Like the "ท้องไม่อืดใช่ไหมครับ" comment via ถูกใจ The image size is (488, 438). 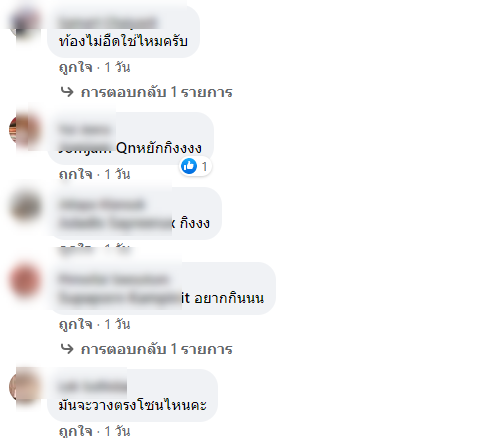75,68
